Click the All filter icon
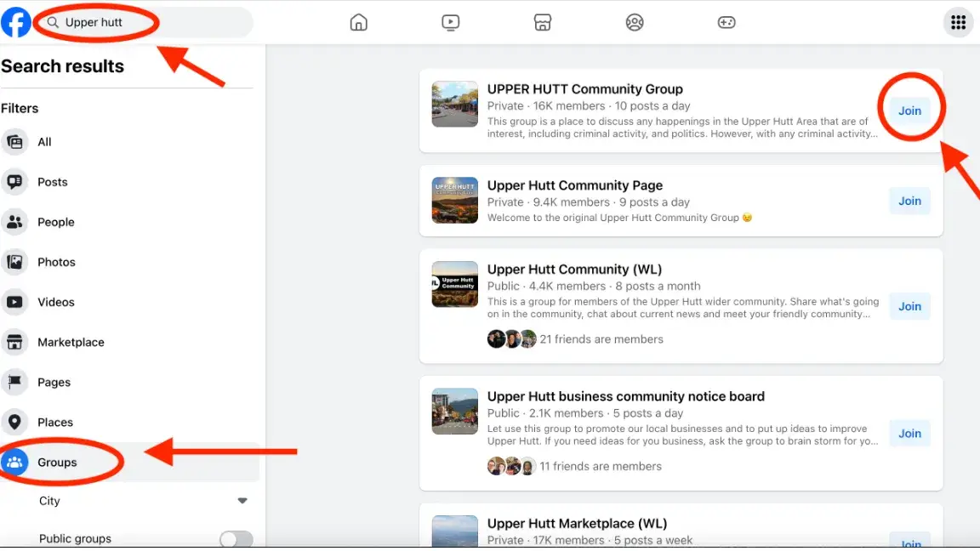Image resolution: width=980 pixels, height=551 pixels. point(14,142)
